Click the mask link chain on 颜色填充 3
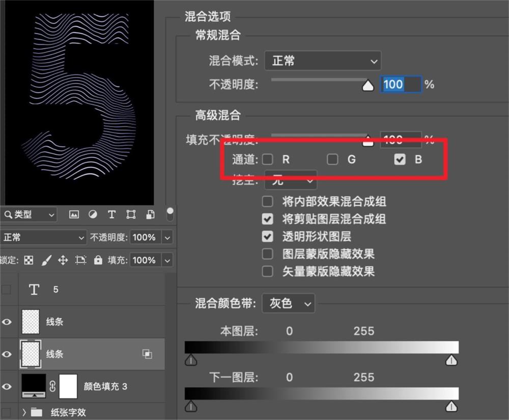The image size is (509, 420). 52,386
